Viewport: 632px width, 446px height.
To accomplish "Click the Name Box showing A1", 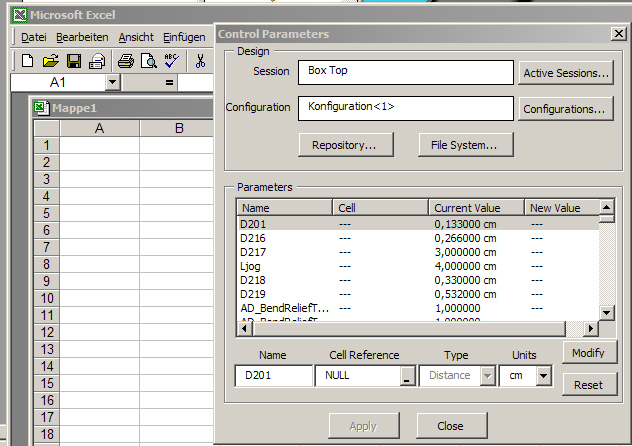I will [58, 82].
